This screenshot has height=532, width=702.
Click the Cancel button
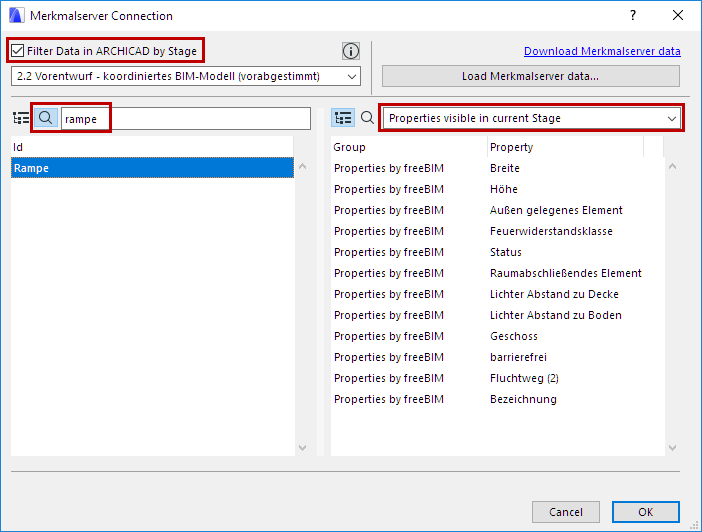coord(566,512)
